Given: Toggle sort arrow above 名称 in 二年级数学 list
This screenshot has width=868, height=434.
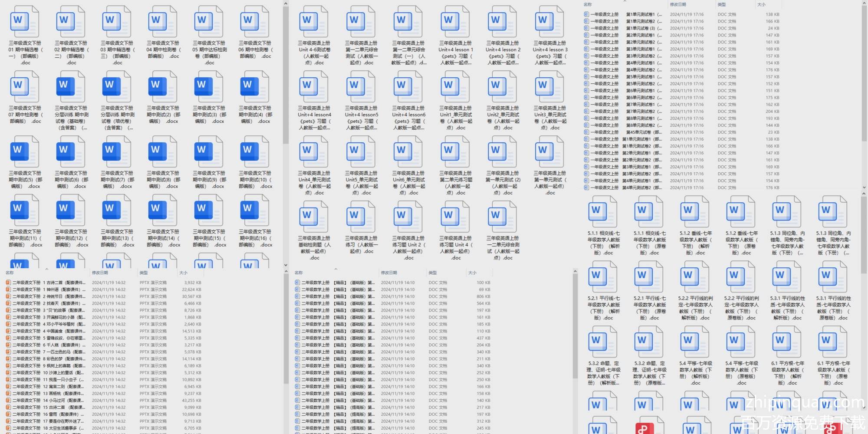Looking at the screenshot, I should click(x=335, y=269).
